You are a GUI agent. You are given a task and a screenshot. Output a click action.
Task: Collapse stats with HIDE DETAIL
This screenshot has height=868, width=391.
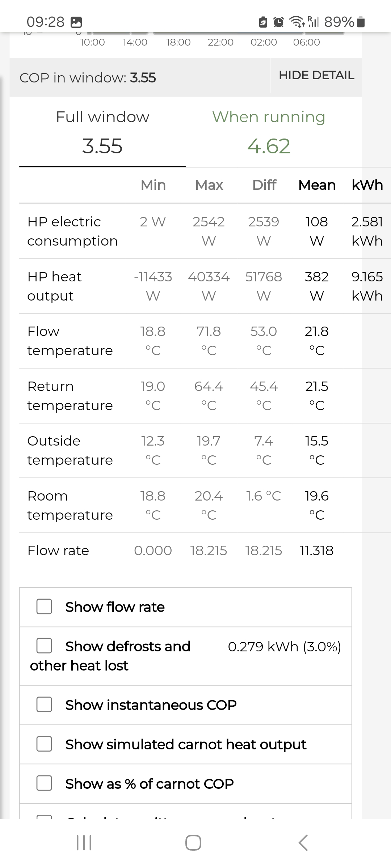pyautogui.click(x=316, y=75)
